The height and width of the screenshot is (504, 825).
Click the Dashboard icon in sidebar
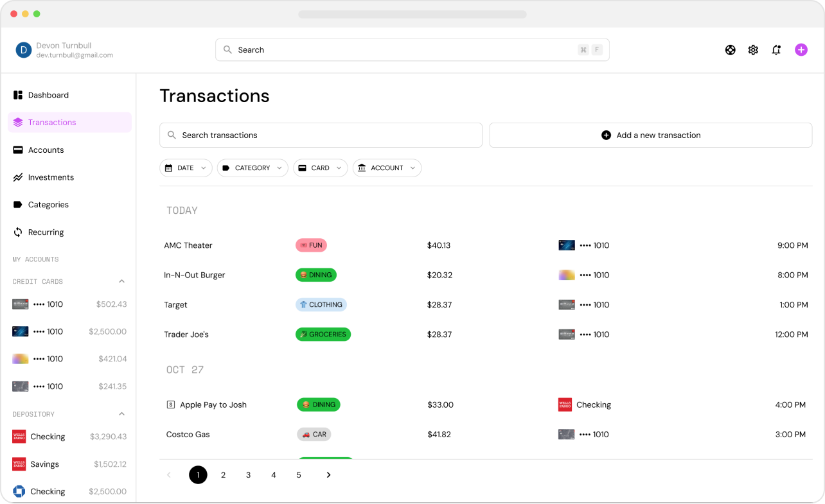pos(18,95)
